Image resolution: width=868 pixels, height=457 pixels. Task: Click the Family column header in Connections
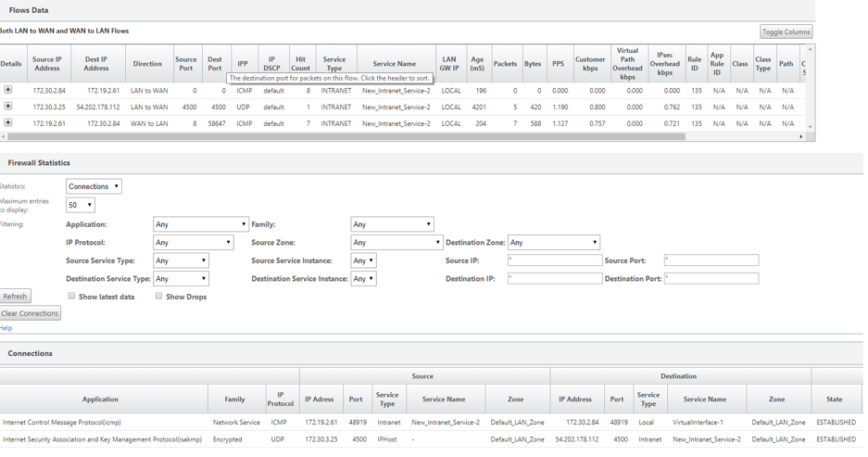tap(234, 399)
